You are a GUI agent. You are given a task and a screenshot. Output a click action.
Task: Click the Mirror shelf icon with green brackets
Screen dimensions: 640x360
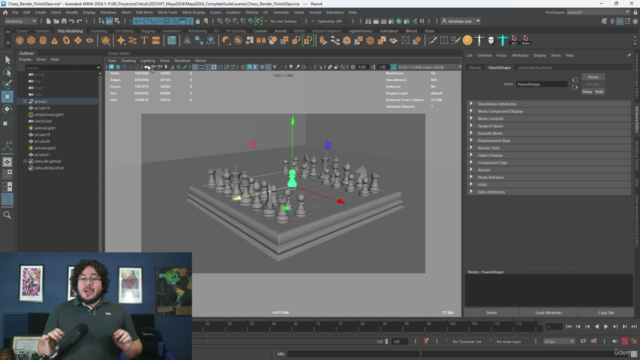click(308, 40)
